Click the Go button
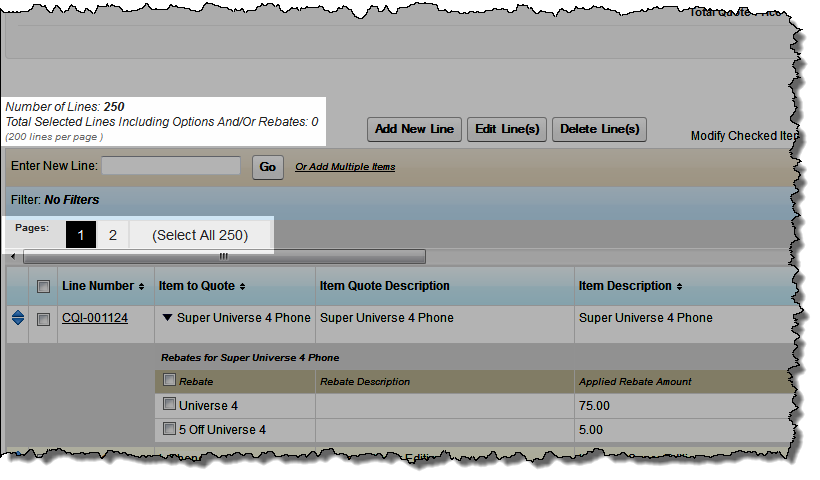 click(x=267, y=167)
